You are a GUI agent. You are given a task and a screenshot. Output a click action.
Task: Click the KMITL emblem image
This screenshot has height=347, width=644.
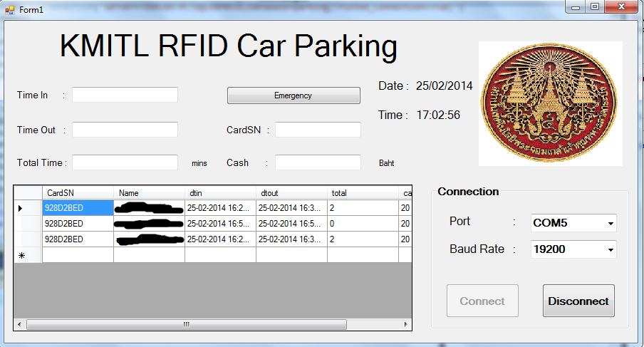point(551,103)
